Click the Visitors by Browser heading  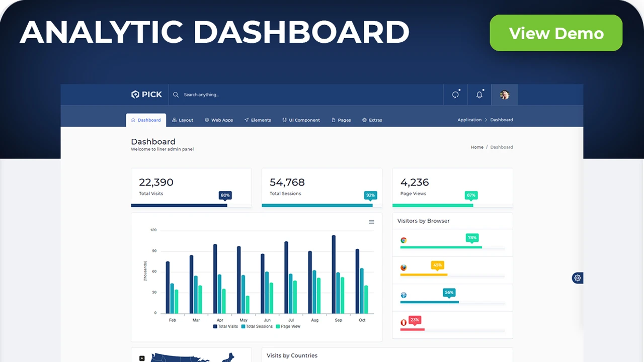pyautogui.click(x=424, y=221)
